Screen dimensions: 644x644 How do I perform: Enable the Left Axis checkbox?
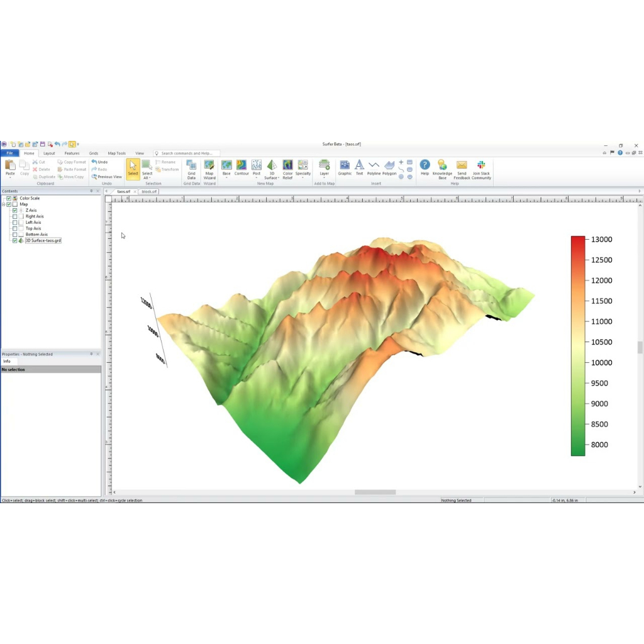point(15,222)
